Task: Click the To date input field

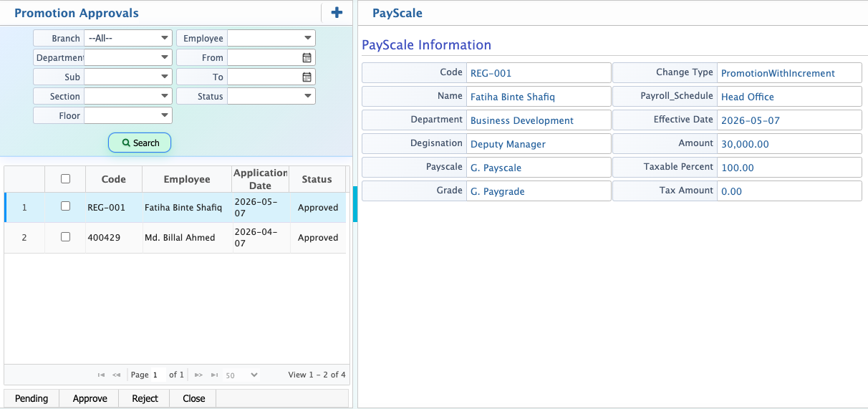Action: pyautogui.click(x=264, y=77)
